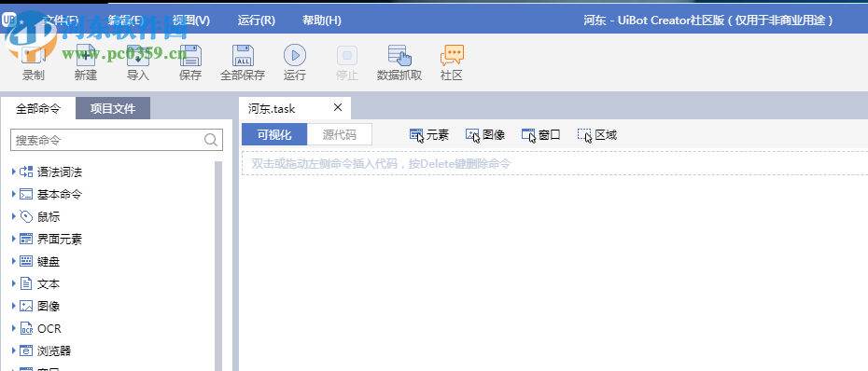Image resolution: width=868 pixels, height=371 pixels.
Task: Click the 导入 import icon
Action: click(138, 55)
